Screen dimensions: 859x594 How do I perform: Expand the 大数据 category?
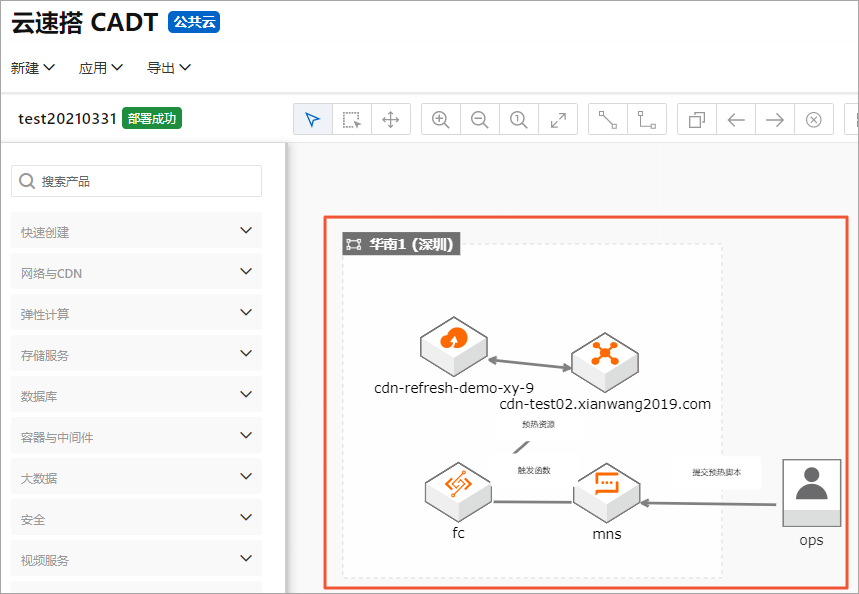pos(136,477)
